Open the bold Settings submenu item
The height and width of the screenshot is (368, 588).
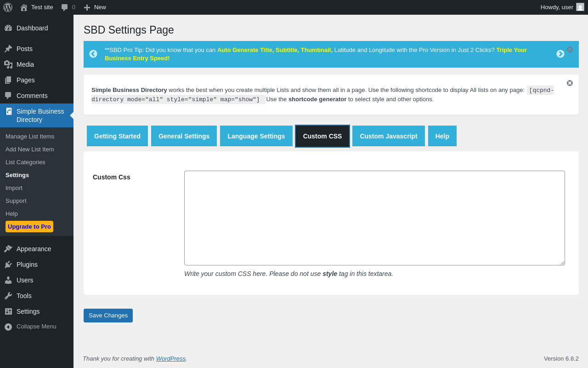17,175
